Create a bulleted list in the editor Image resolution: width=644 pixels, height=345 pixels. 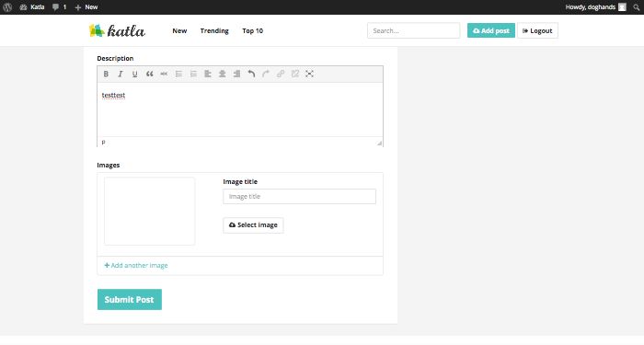coord(178,74)
